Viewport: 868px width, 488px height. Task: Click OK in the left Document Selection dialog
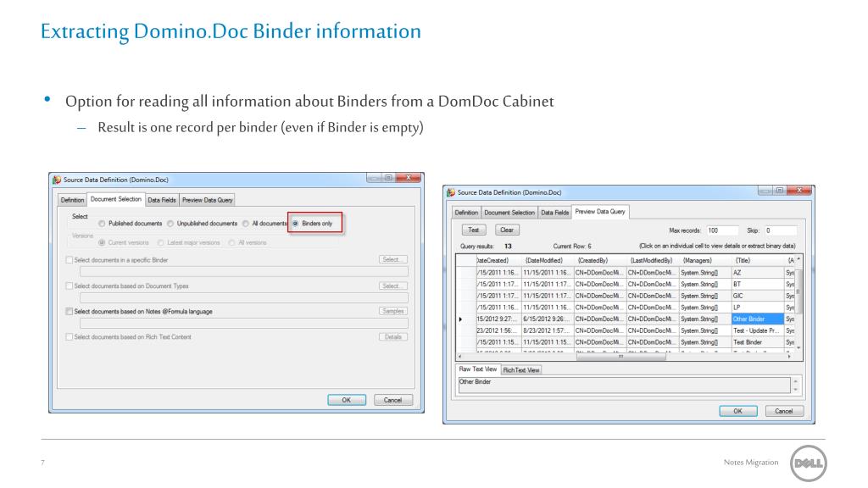[347, 400]
